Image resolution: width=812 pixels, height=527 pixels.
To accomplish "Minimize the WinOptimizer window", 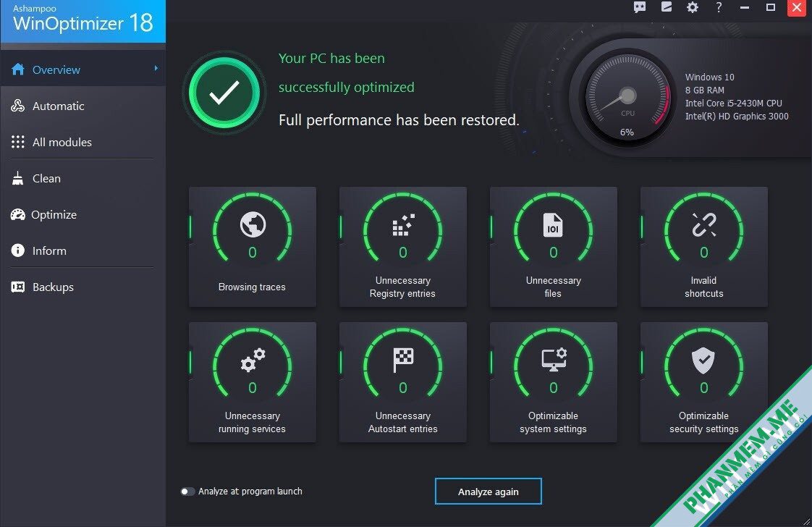I will click(x=745, y=7).
